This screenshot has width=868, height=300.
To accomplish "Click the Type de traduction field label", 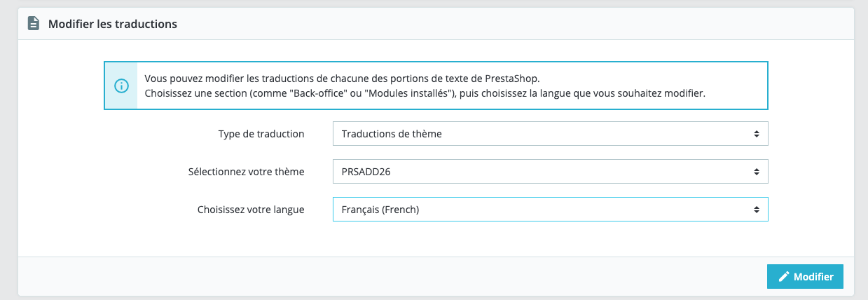I will tap(261, 133).
